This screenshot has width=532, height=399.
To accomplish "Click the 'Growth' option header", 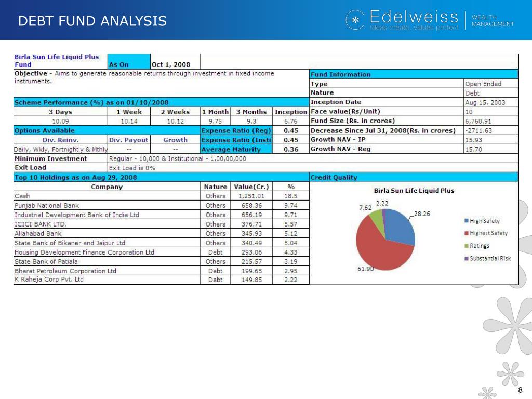I will coord(175,140).
